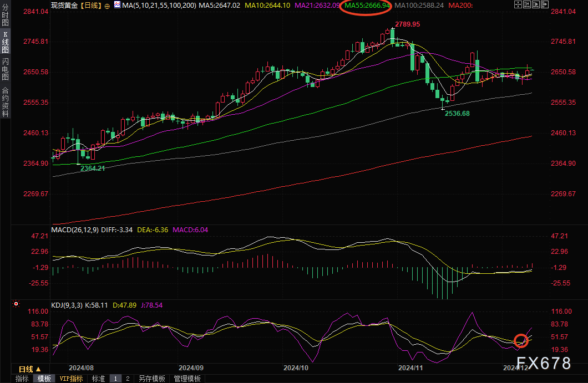Select the 指标 bottom tab
This screenshot has height=383, width=588.
click(22, 379)
